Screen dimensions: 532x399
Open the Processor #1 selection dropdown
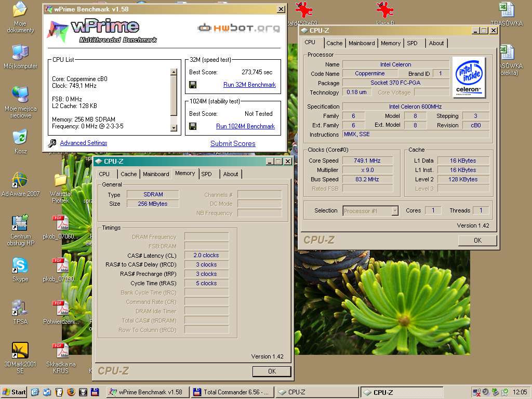(370, 211)
